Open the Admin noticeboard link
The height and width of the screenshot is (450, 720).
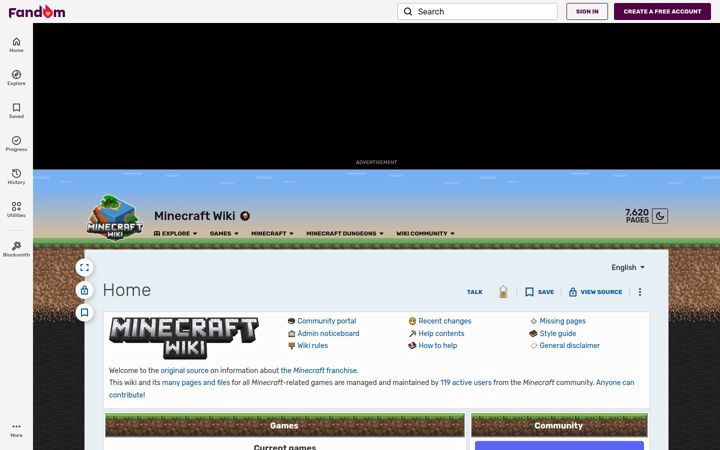point(328,333)
